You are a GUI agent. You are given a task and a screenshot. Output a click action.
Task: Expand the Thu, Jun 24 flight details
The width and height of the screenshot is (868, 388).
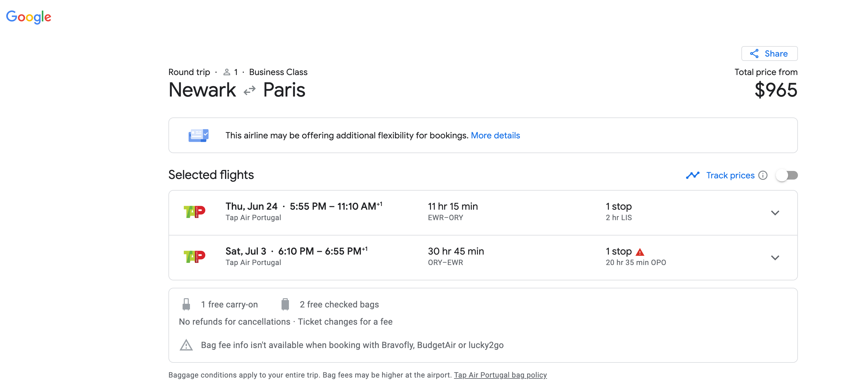coord(775,213)
